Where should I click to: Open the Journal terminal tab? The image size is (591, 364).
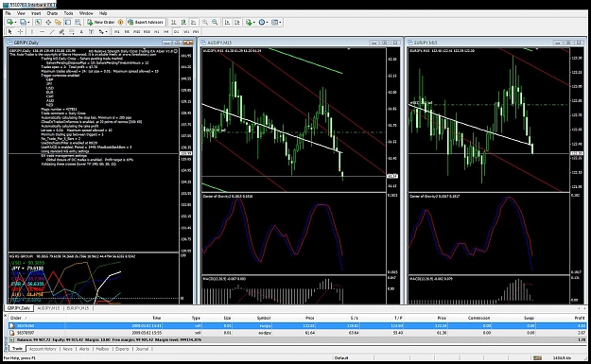[x=142, y=349]
